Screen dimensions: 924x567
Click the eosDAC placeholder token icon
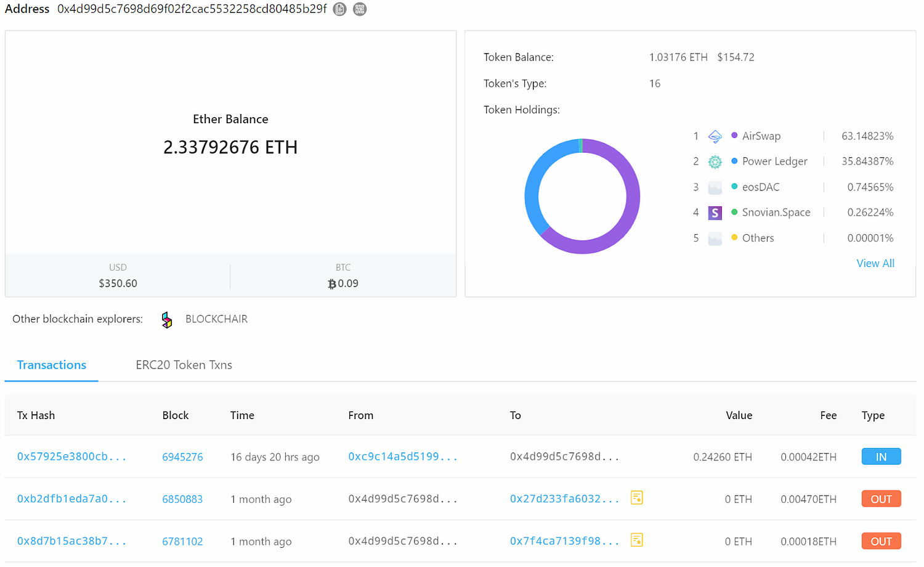715,187
